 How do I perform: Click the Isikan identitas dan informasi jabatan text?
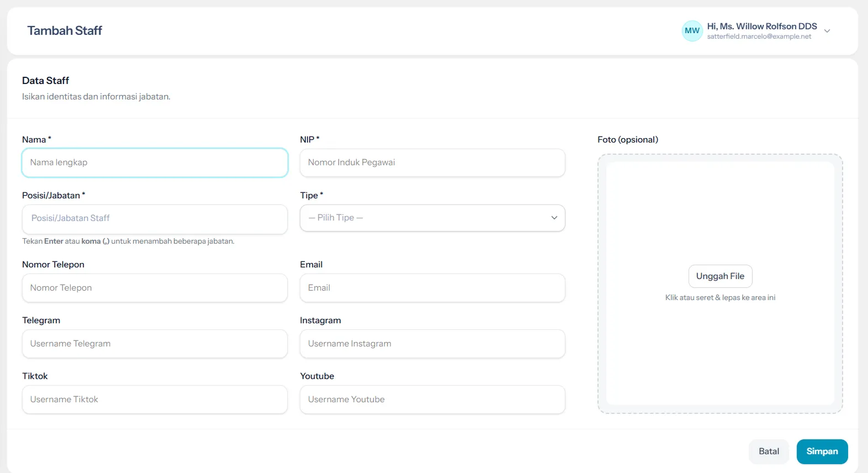[96, 97]
